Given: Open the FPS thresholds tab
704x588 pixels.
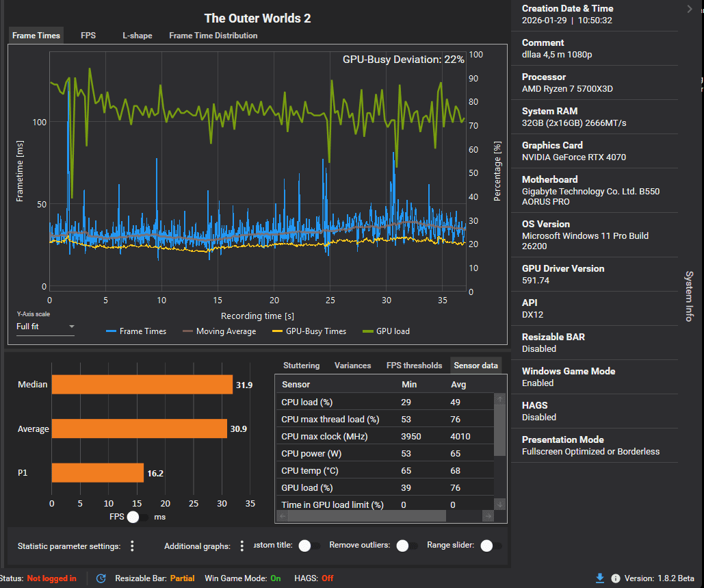Looking at the screenshot, I should click(414, 366).
